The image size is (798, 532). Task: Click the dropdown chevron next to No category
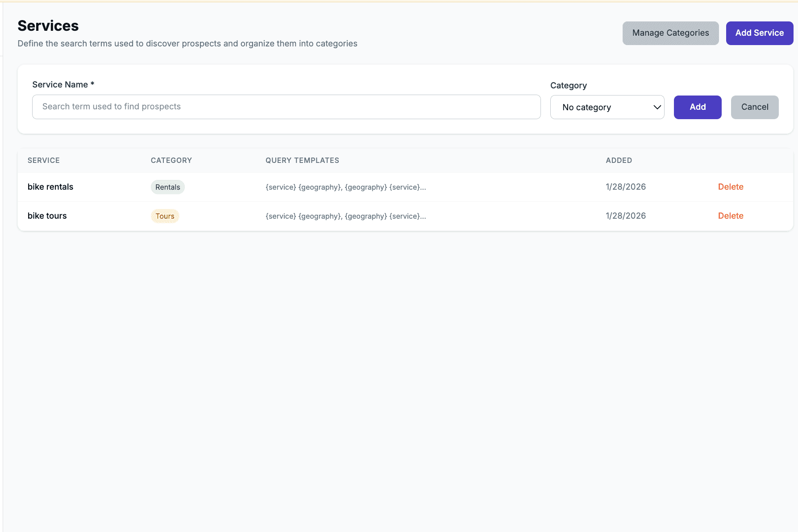(657, 107)
